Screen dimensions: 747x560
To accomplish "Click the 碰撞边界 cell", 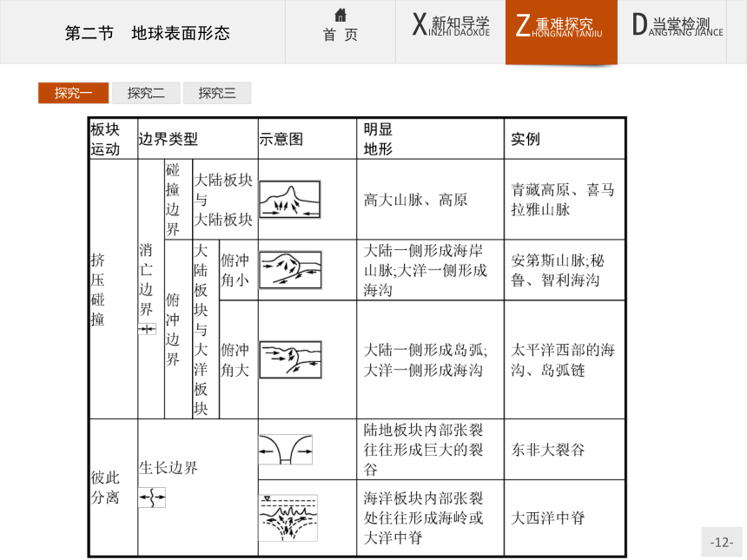I will coord(179,199).
